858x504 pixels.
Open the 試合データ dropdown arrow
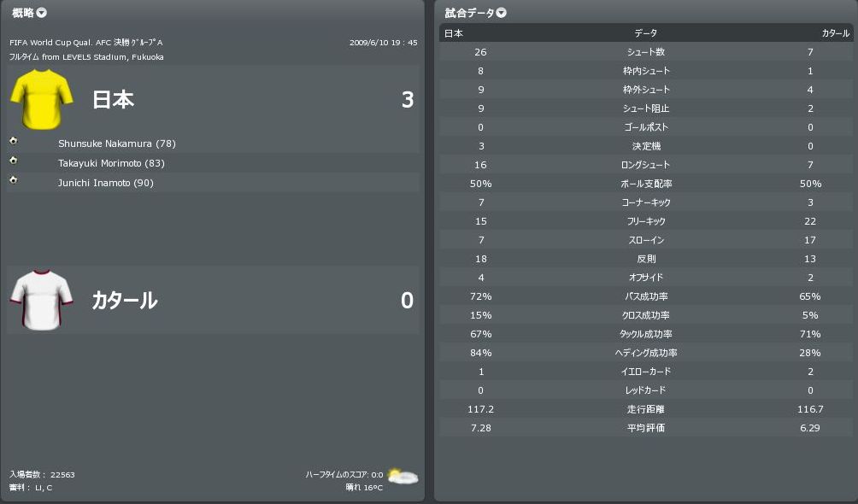tap(502, 13)
